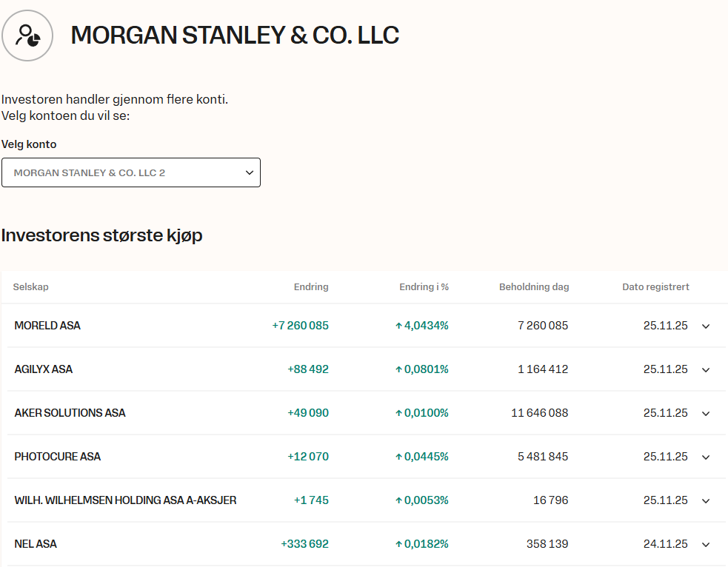Click the Dato registrert column header
Image resolution: width=728 pixels, height=567 pixels.
(655, 287)
